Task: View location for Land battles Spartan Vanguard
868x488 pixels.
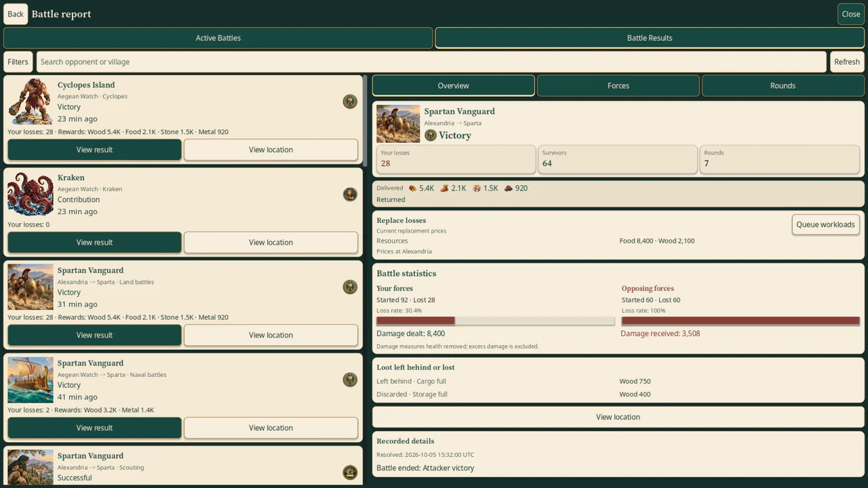Action: click(271, 335)
